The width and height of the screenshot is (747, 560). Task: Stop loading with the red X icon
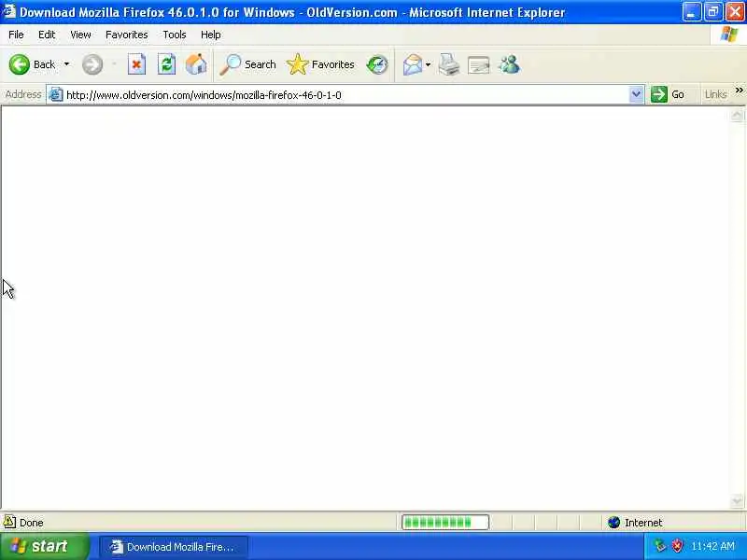coord(136,64)
